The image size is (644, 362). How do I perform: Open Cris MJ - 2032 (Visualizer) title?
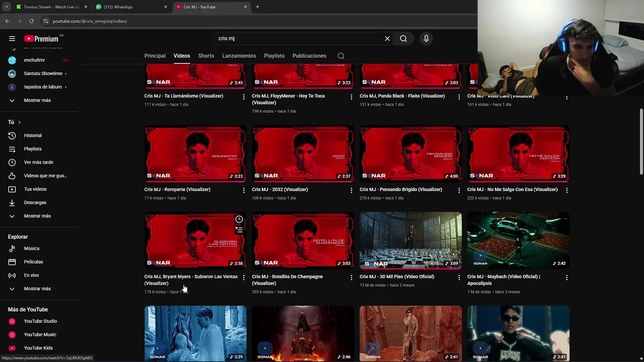(x=280, y=190)
